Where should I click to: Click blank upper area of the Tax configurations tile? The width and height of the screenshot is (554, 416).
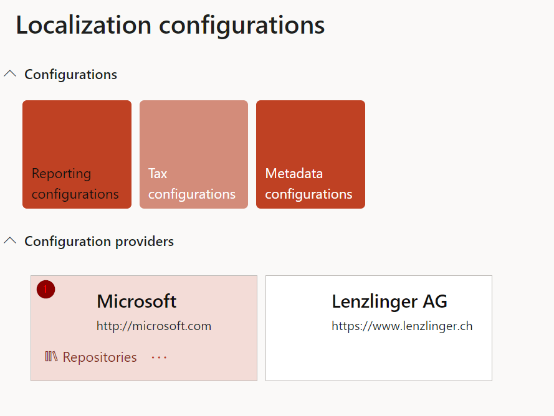click(x=194, y=133)
